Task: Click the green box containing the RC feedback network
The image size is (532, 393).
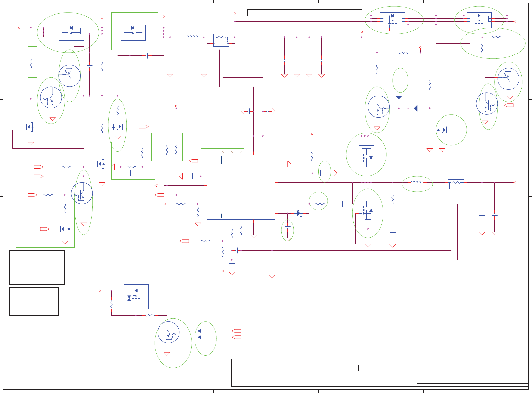Action: click(133, 161)
